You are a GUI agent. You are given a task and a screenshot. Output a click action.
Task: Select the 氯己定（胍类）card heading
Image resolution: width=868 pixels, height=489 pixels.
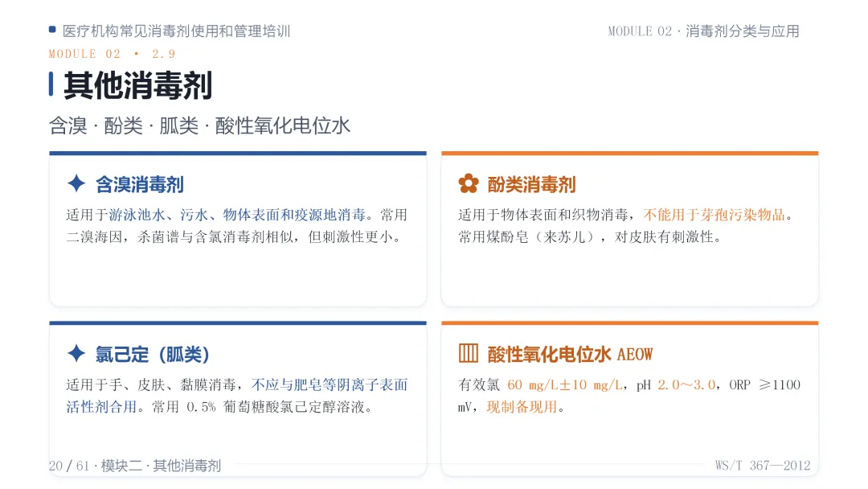point(152,354)
